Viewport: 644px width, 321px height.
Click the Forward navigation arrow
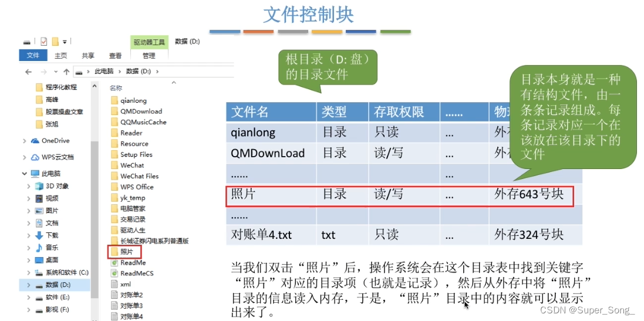pyautogui.click(x=44, y=72)
